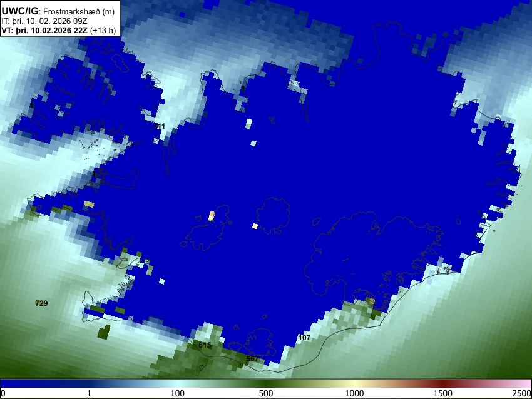Click the "UWC/IG: Frostmarkshæð (m)" title text

click(x=58, y=11)
